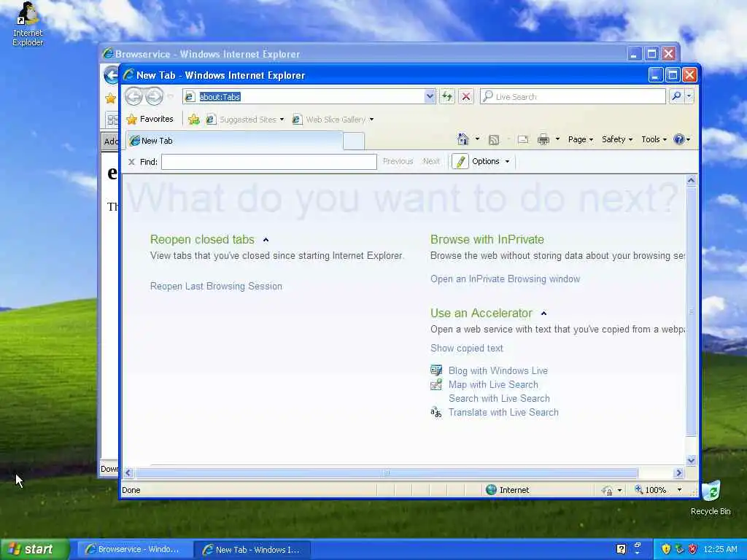Screen dimensions: 747x560
Task: Click the Protected Mode lock status icon
Action: tap(607, 490)
